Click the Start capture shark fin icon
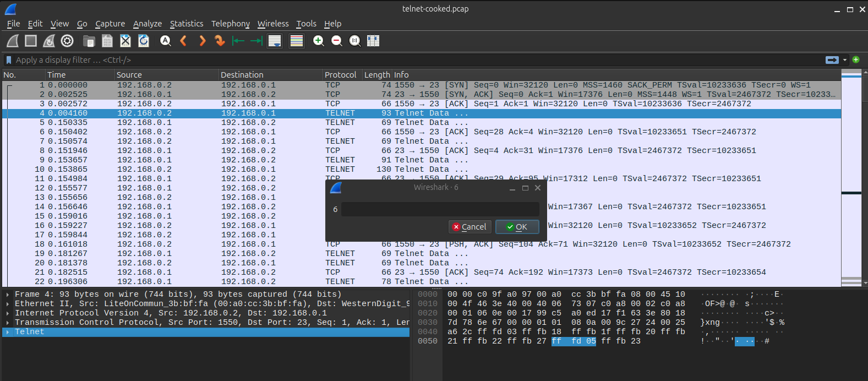Viewport: 868px width, 381px height. (x=13, y=41)
